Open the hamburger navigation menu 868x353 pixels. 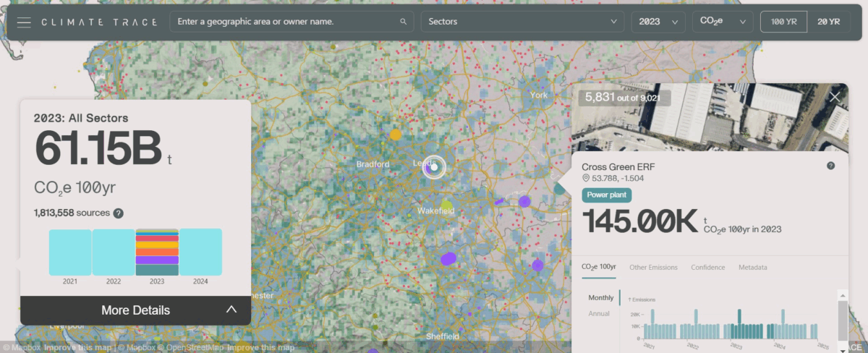(24, 22)
